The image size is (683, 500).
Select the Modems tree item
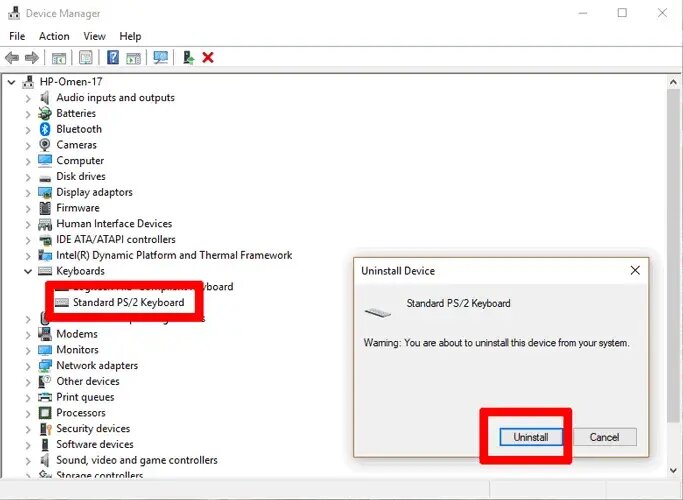click(77, 334)
